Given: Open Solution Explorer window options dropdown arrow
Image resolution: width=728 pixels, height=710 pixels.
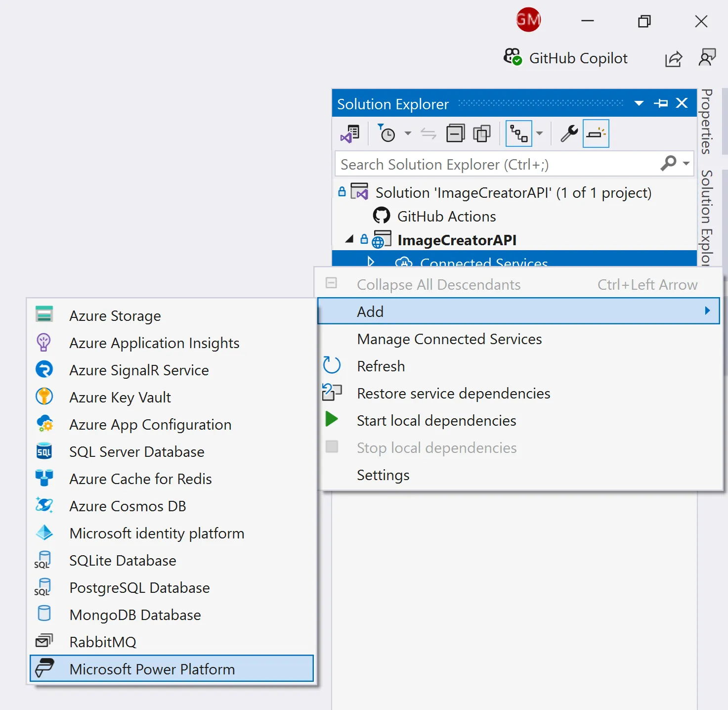Looking at the screenshot, I should click(639, 103).
